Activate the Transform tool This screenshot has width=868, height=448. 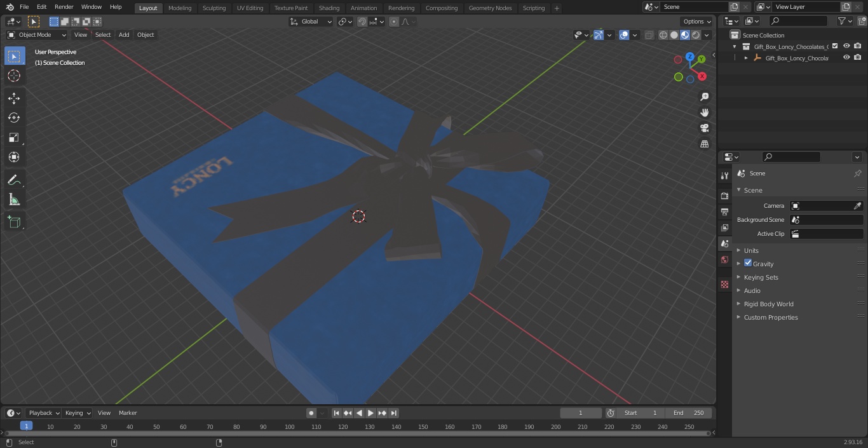[14, 157]
